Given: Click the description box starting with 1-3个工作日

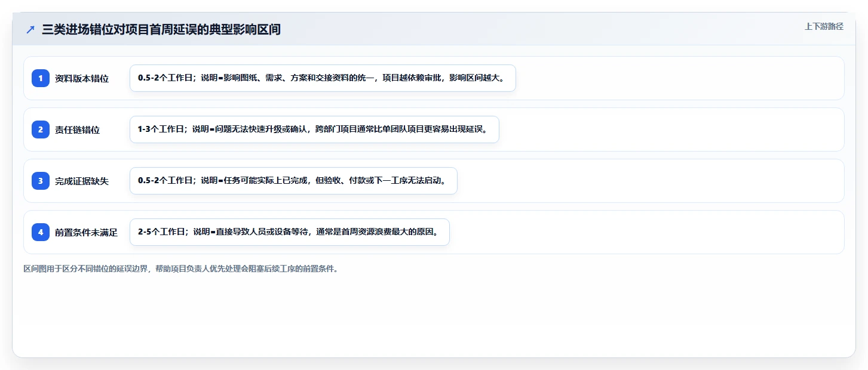Looking at the screenshot, I should [x=314, y=129].
